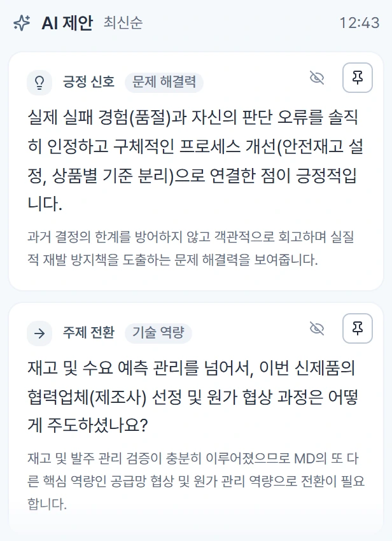Click the 기술 역량 tag chip
This screenshot has width=392, height=541.
(x=158, y=333)
